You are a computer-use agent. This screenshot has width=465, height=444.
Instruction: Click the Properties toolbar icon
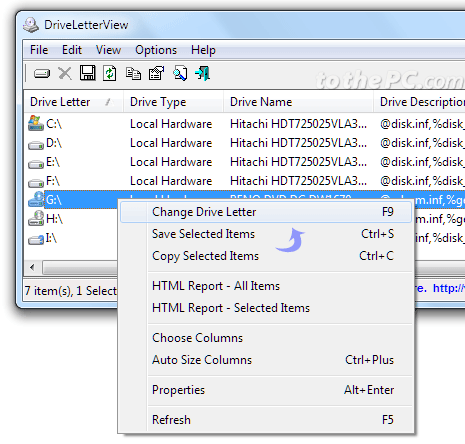click(x=156, y=73)
